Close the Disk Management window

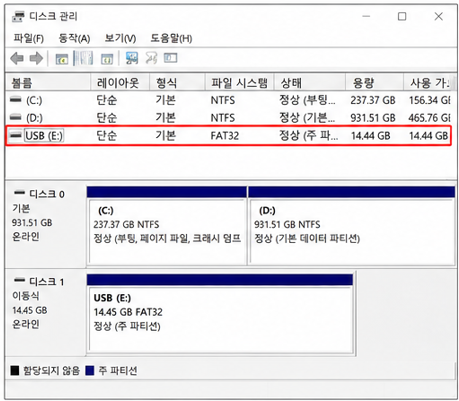coord(438,16)
